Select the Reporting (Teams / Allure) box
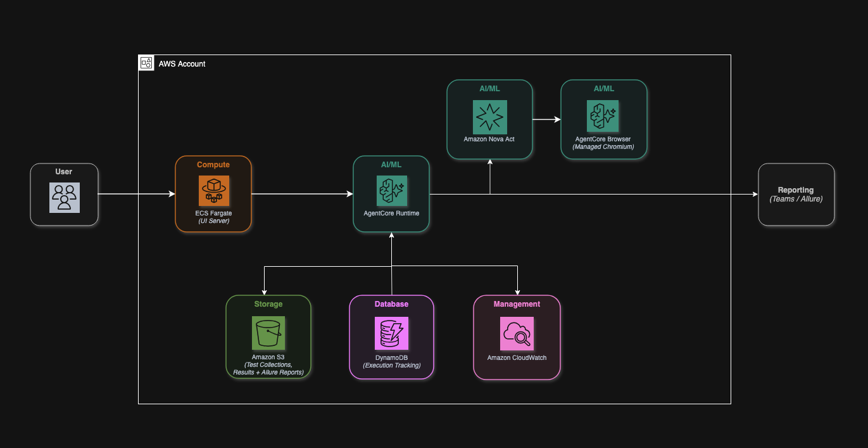 click(796, 195)
